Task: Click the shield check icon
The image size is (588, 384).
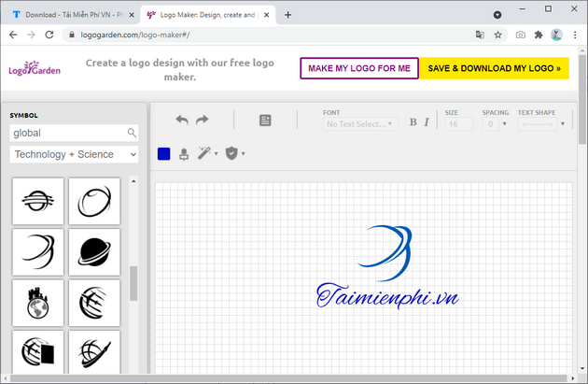Action: pos(231,153)
